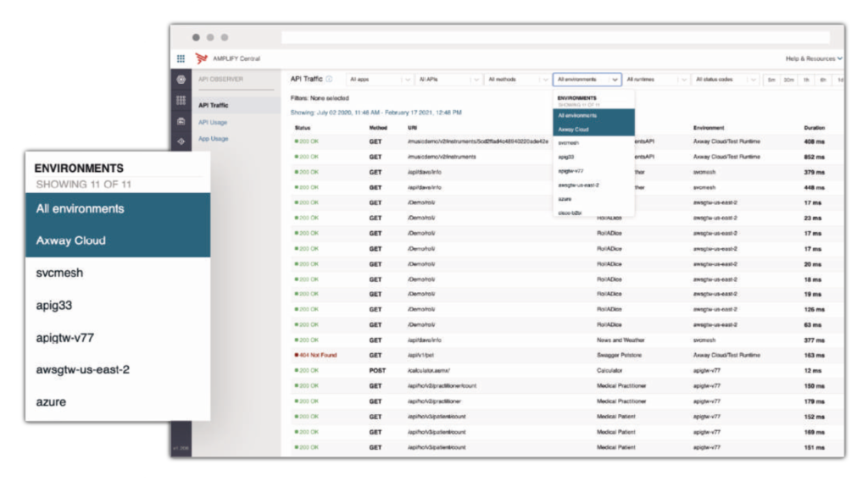
Task: Open the /api/v1/pet URI row
Action: tap(420, 355)
